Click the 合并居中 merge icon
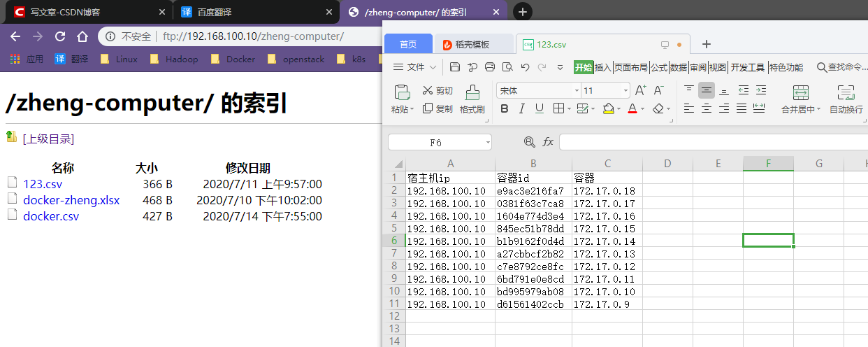 click(801, 92)
